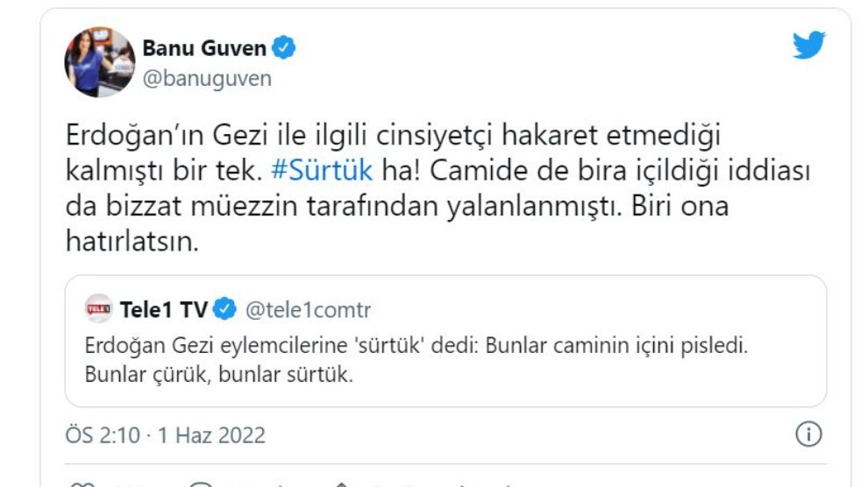Screen dimensions: 868x487
Task: Click the Twitter bird logo
Action: click(x=808, y=46)
